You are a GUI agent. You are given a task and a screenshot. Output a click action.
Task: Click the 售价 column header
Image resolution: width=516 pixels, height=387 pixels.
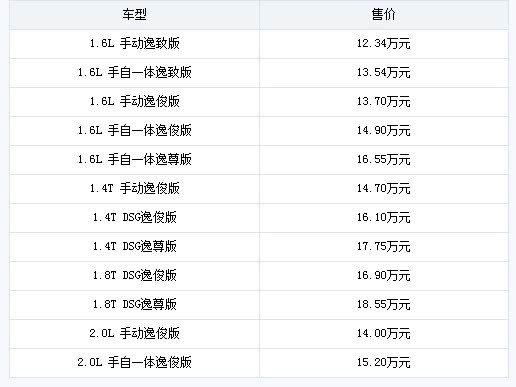(x=384, y=15)
